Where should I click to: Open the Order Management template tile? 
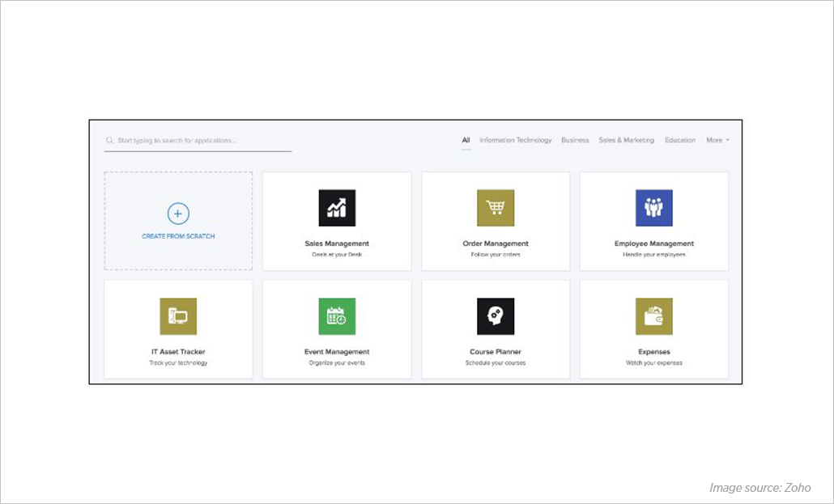click(496, 220)
